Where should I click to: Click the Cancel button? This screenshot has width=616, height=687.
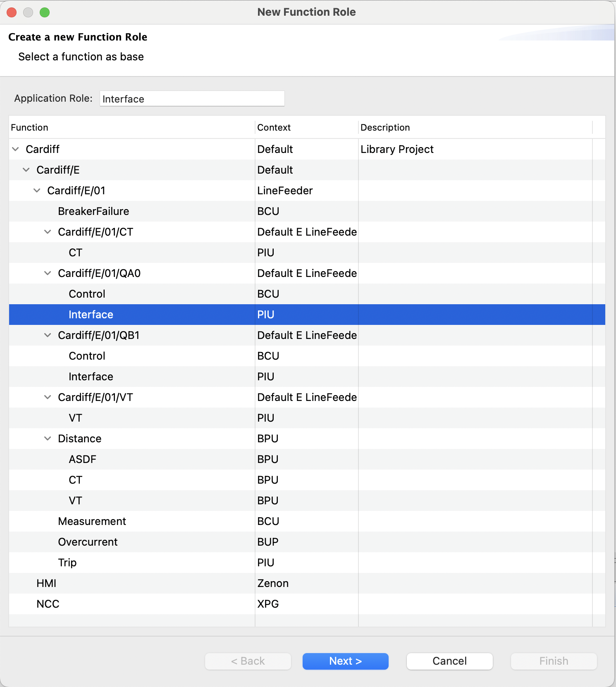[x=450, y=661]
